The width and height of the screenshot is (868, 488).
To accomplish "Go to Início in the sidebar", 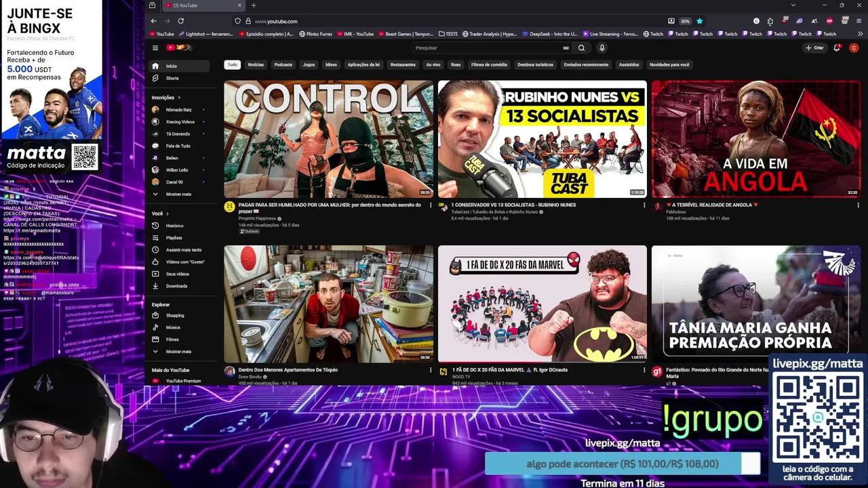I will (x=179, y=66).
